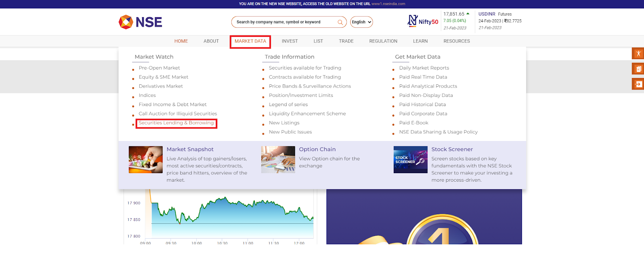This screenshot has height=264, width=644.
Task: Open Paid E-Book link
Action: (414, 123)
